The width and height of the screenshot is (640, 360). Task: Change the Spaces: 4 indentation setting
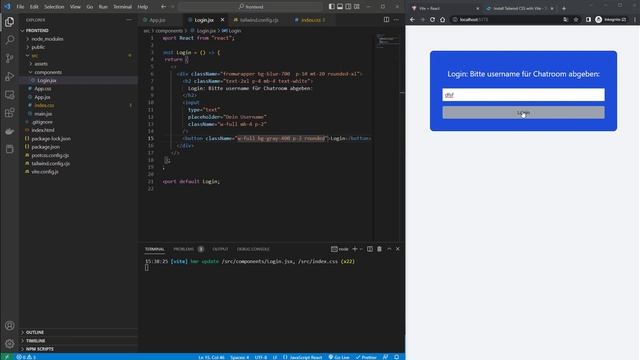coord(239,357)
